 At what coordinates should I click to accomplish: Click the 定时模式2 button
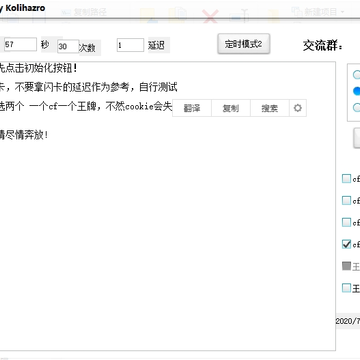coord(244,44)
